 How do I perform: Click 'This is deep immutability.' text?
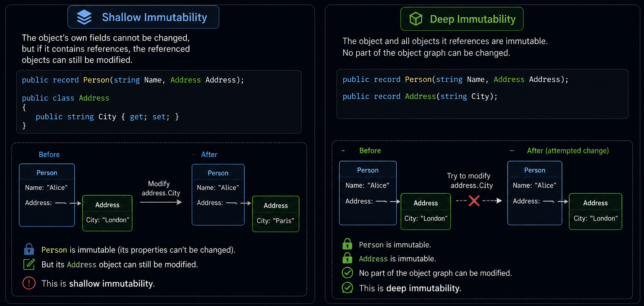tap(410, 288)
